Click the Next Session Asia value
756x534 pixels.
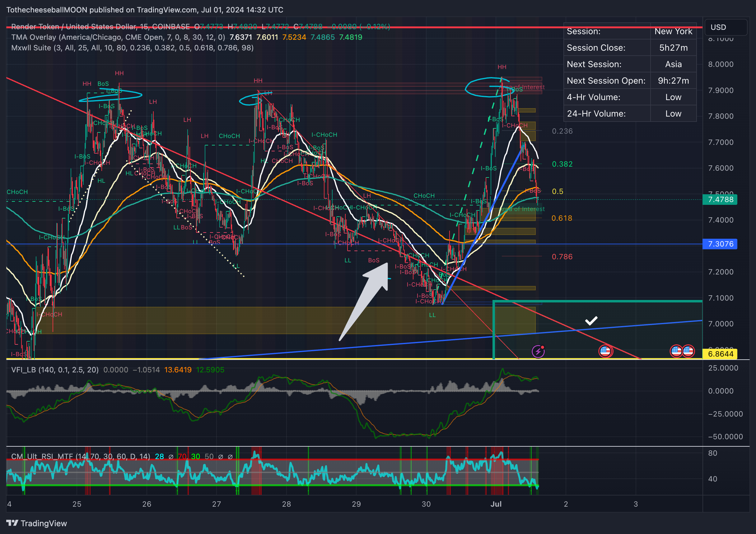673,64
